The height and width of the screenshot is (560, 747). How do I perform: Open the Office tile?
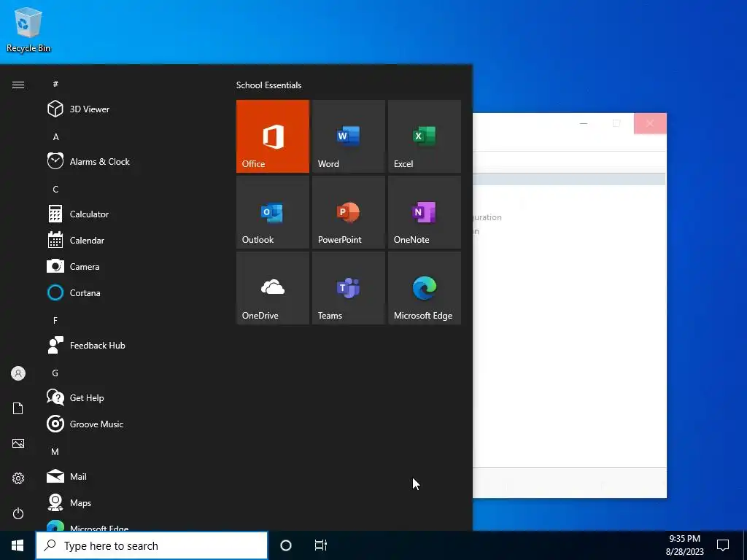click(273, 136)
